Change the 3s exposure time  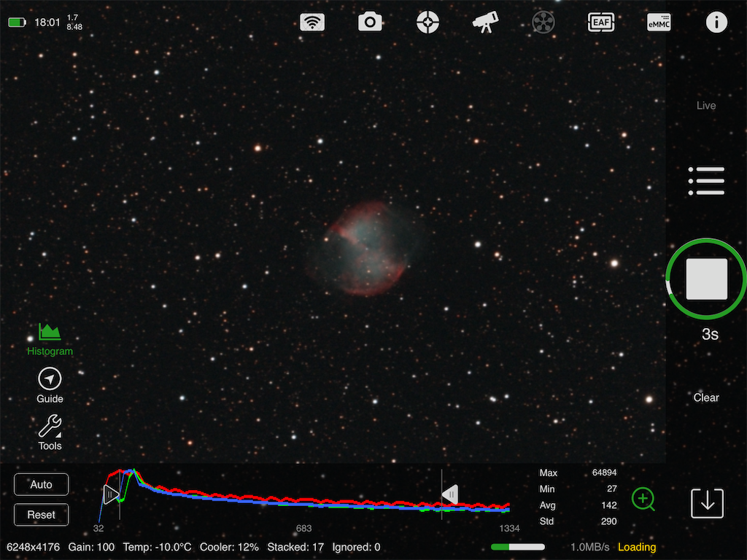tap(710, 334)
